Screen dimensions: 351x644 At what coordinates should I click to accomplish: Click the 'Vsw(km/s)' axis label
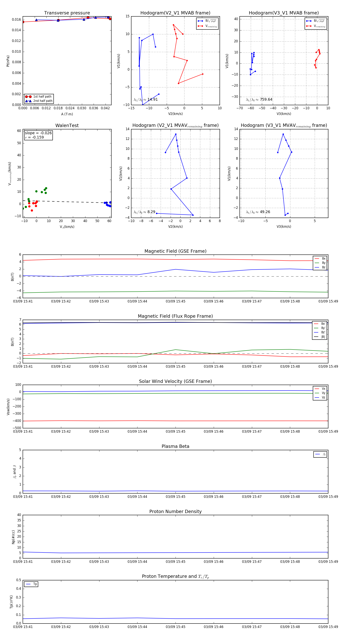[8, 407]
